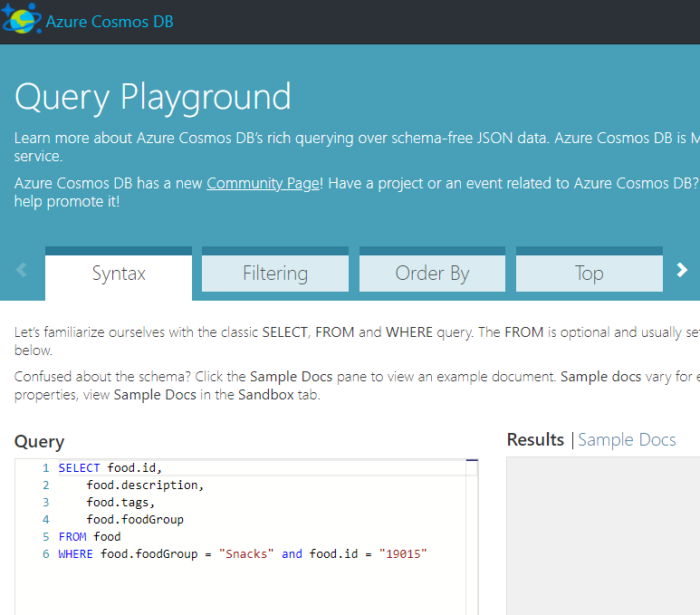The image size is (700, 615).
Task: Click food.foodGroup on query line 4
Action: point(135,519)
